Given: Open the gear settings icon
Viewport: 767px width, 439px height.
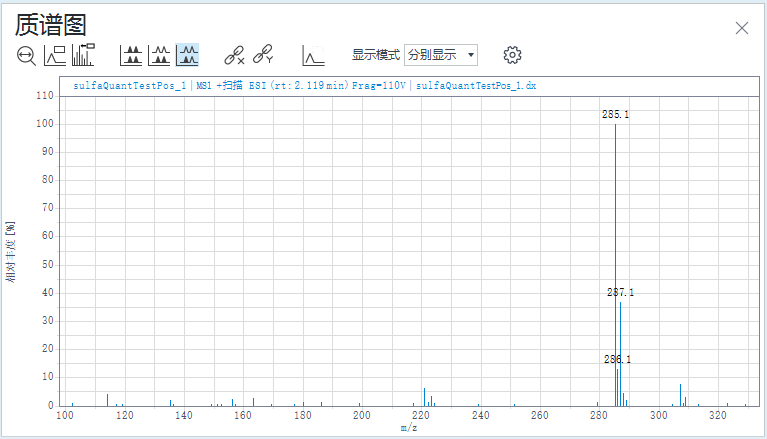Looking at the screenshot, I should coord(512,55).
